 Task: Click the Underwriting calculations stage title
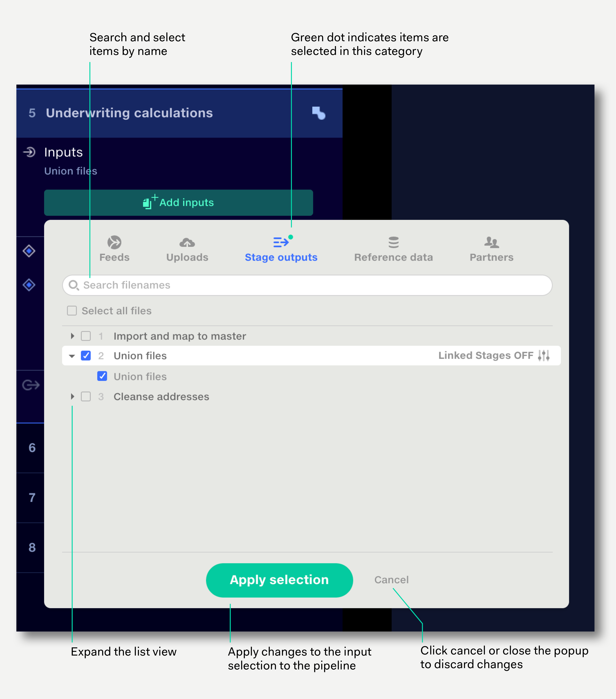pos(129,113)
